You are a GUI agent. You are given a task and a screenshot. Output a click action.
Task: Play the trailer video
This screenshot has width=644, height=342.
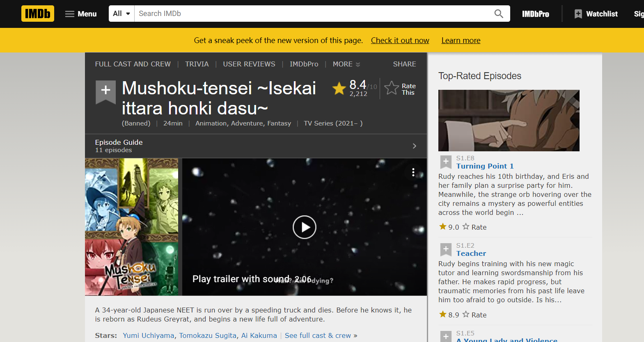pos(304,227)
